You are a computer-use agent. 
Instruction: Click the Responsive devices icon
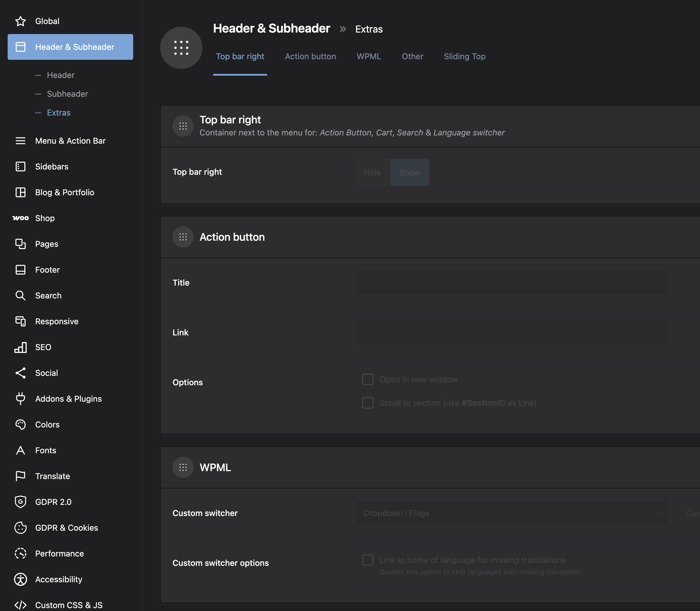pos(21,321)
